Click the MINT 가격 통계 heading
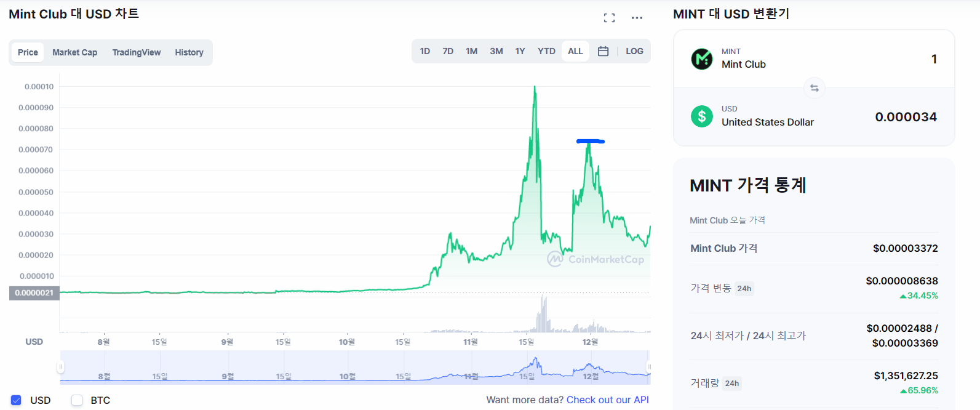Screen dimensions: 980x410 click(748, 185)
